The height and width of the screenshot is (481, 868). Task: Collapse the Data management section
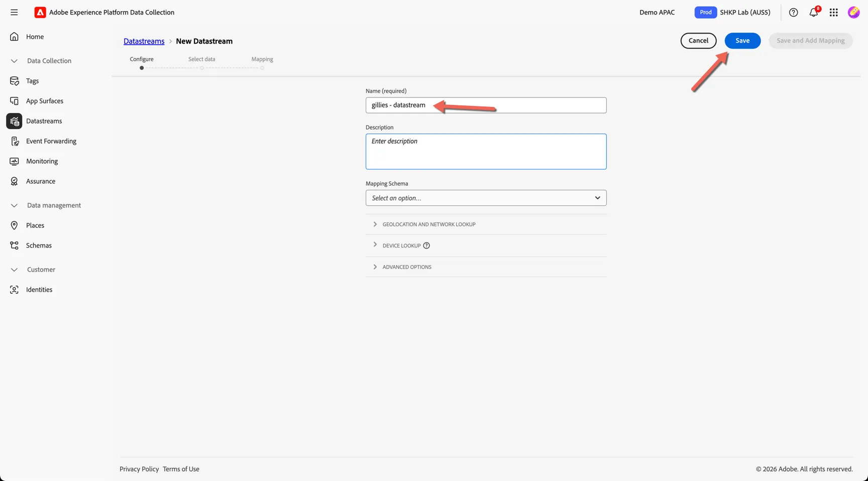(x=14, y=205)
